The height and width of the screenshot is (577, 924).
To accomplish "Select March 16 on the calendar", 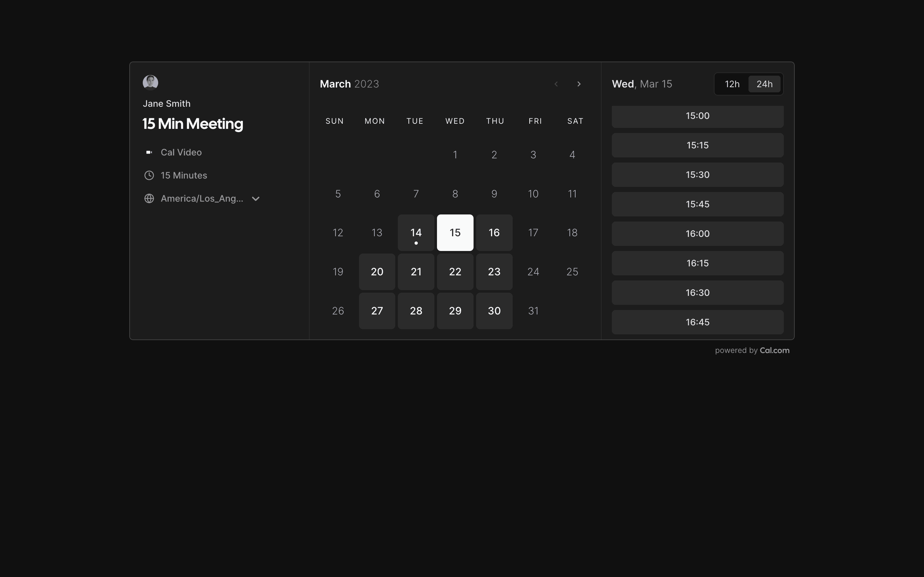I will tap(494, 233).
